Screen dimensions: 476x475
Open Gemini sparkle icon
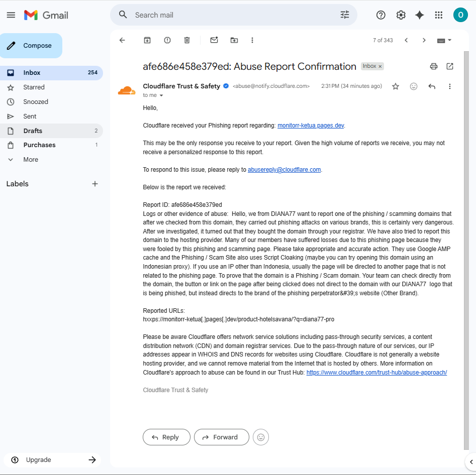point(420,15)
